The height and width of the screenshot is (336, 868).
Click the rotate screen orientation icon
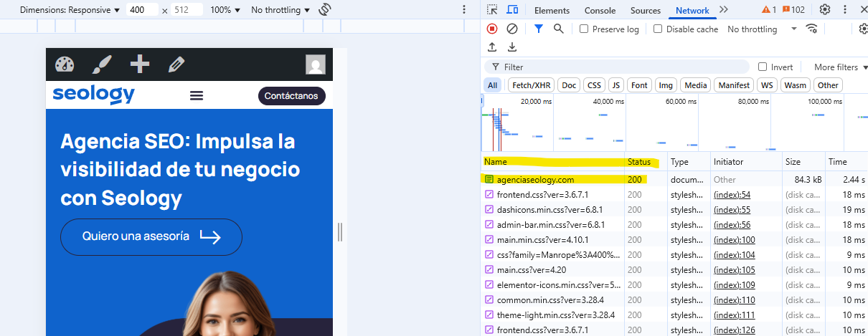point(325,10)
